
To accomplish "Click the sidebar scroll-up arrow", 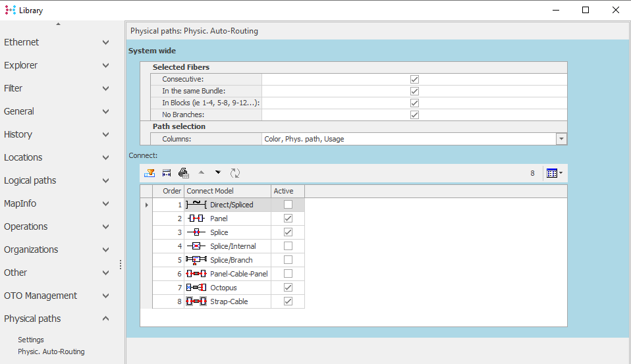I will click(x=59, y=24).
